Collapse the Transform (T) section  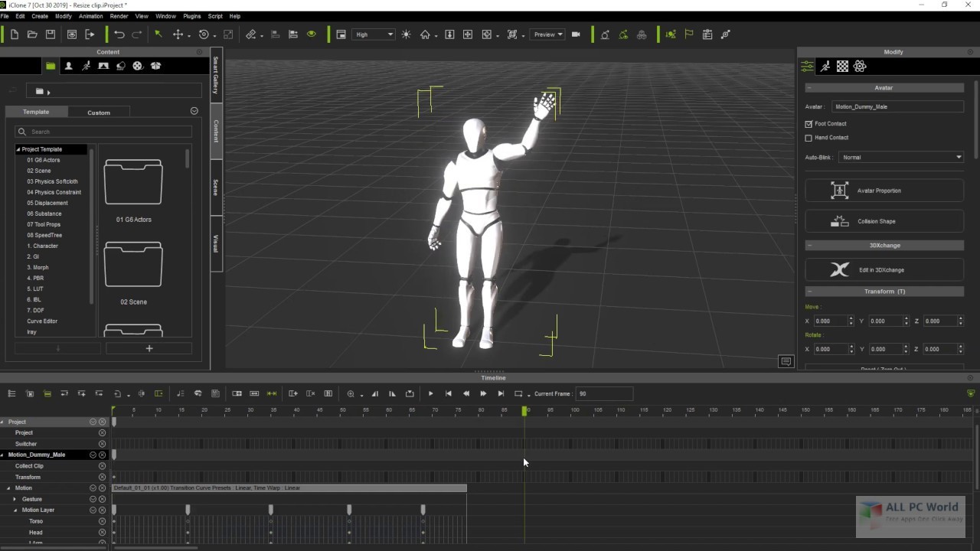pyautogui.click(x=809, y=292)
